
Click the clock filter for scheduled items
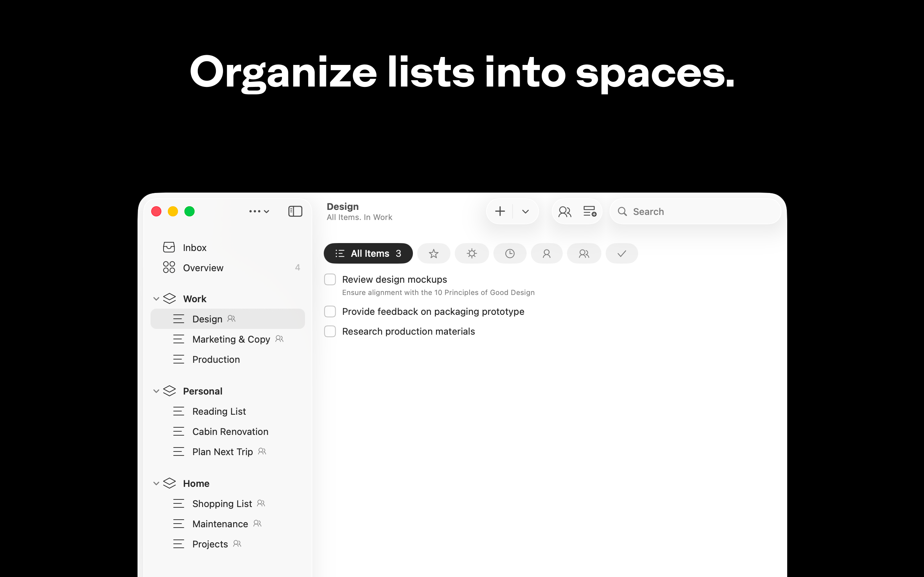click(x=510, y=253)
